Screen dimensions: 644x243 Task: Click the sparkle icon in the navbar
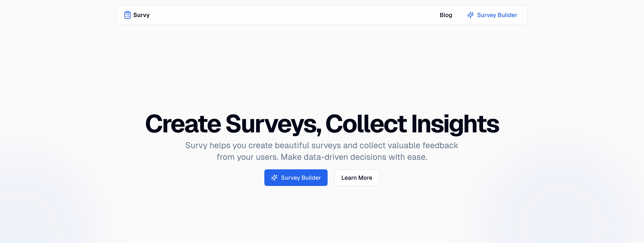pos(470,15)
